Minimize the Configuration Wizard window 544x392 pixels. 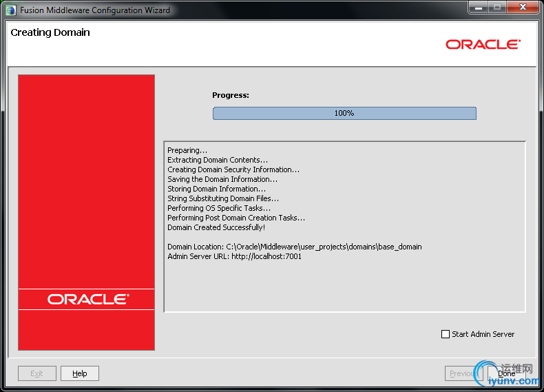[x=479, y=7]
